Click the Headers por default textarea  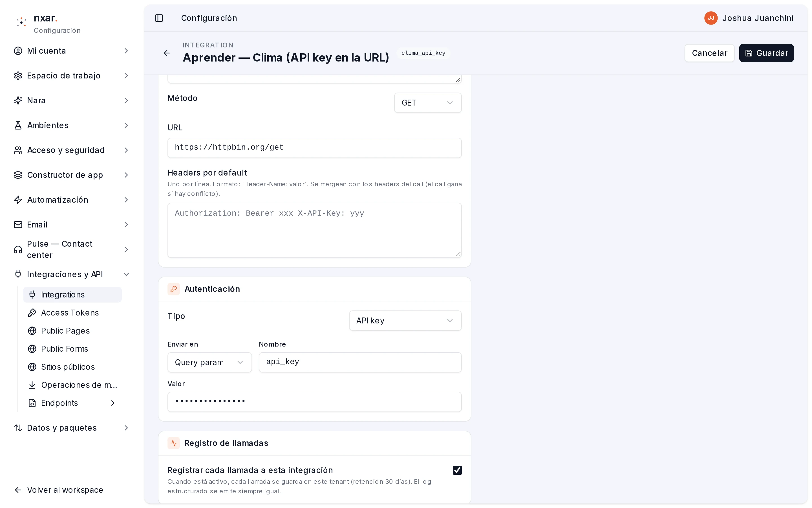click(x=314, y=230)
